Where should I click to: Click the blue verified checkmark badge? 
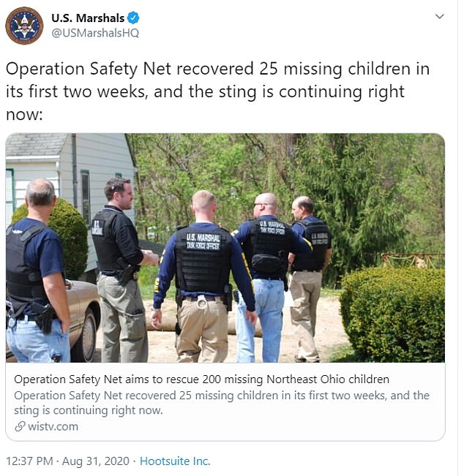pyautogui.click(x=134, y=18)
